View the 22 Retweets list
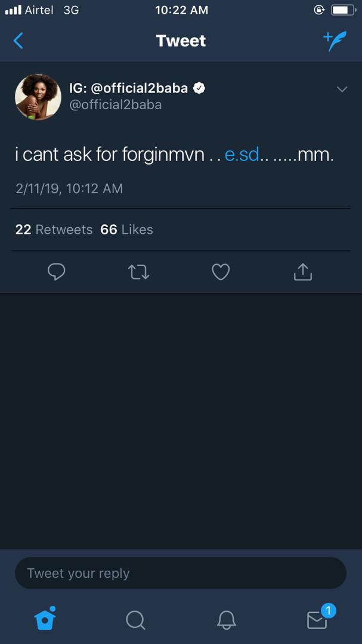 (54, 230)
